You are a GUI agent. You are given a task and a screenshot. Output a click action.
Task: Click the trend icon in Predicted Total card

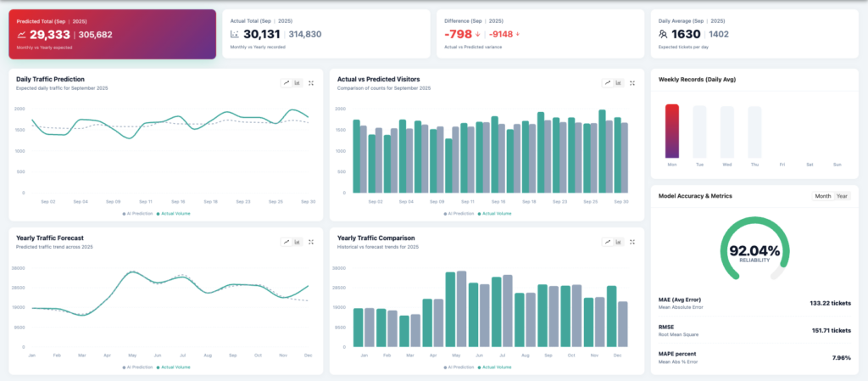point(21,34)
